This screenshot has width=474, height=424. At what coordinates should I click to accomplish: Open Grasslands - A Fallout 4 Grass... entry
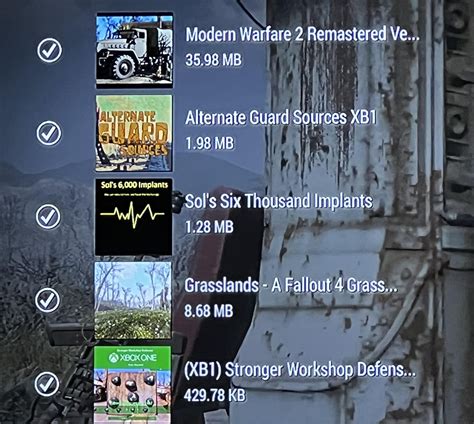pos(291,286)
